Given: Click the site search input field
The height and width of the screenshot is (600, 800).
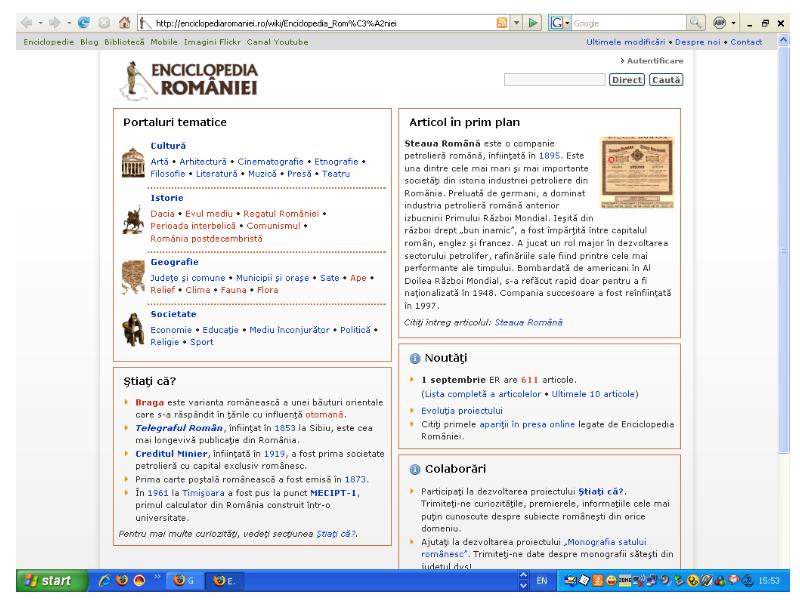Looking at the screenshot, I should pos(555,80).
